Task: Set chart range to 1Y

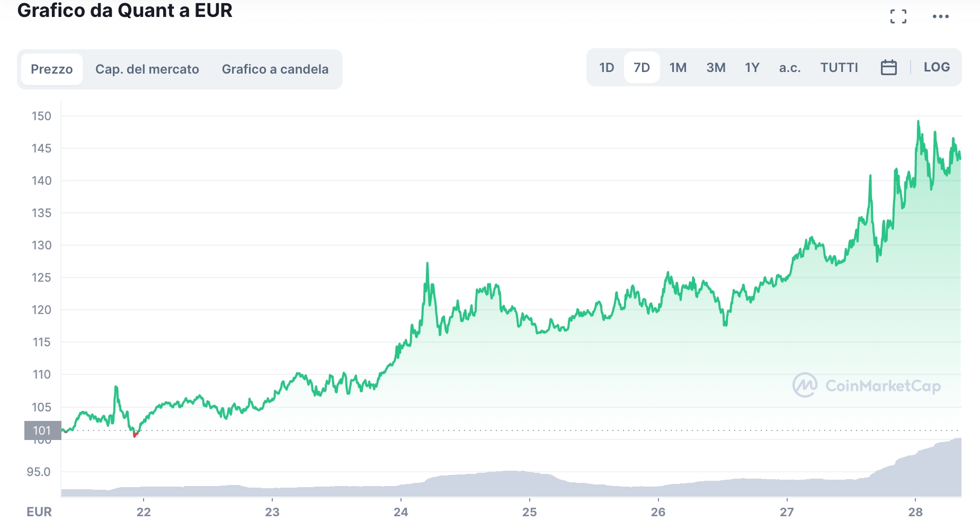Action: pyautogui.click(x=752, y=67)
